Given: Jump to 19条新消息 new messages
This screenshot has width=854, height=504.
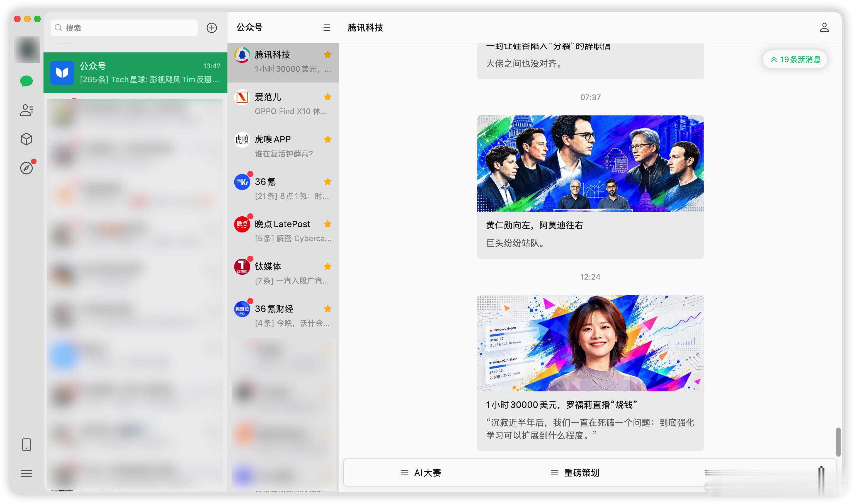Looking at the screenshot, I should [795, 59].
